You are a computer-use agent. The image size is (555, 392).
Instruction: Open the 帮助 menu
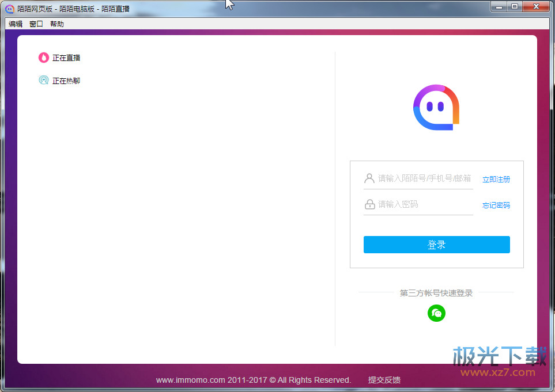[x=56, y=24]
